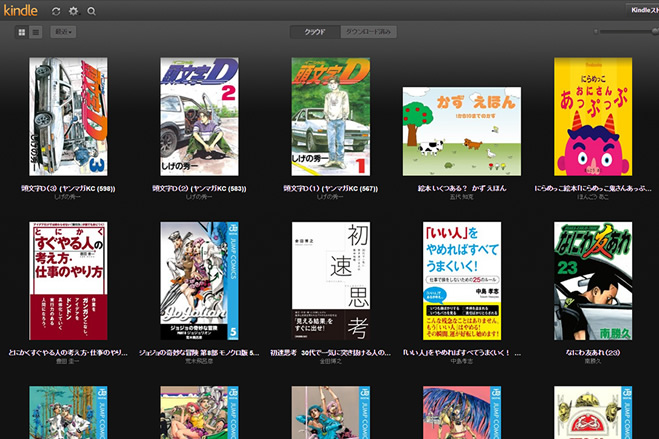Click title 頭文字D(1) (ヤンマガKC (567))
Screen dimensions: 659x439
tap(331, 189)
